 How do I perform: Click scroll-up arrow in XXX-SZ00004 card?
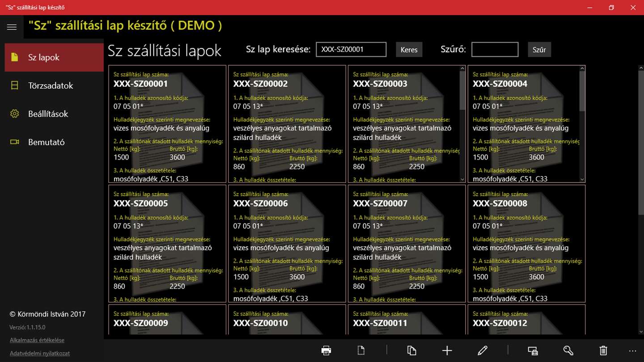pyautogui.click(x=582, y=68)
